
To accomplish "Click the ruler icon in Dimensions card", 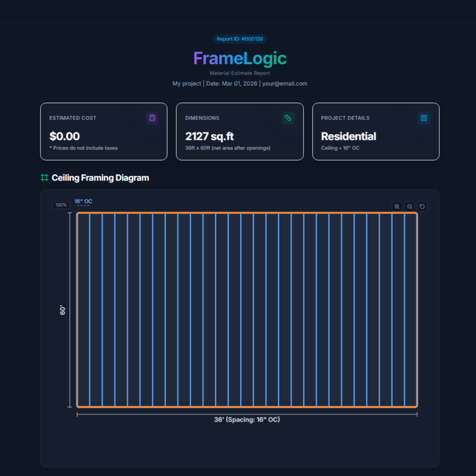I will pos(288,118).
